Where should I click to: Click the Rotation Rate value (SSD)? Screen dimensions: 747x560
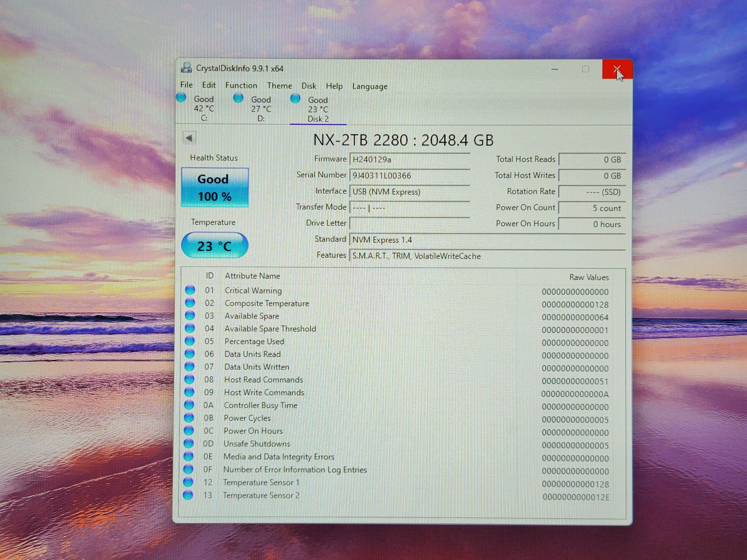click(x=592, y=192)
